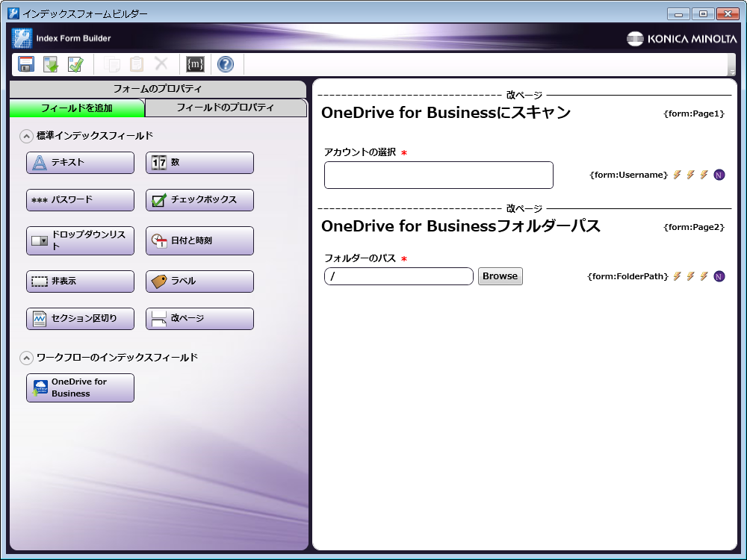
Task: Add the OneDrive for Business workflow field
Action: click(x=80, y=388)
